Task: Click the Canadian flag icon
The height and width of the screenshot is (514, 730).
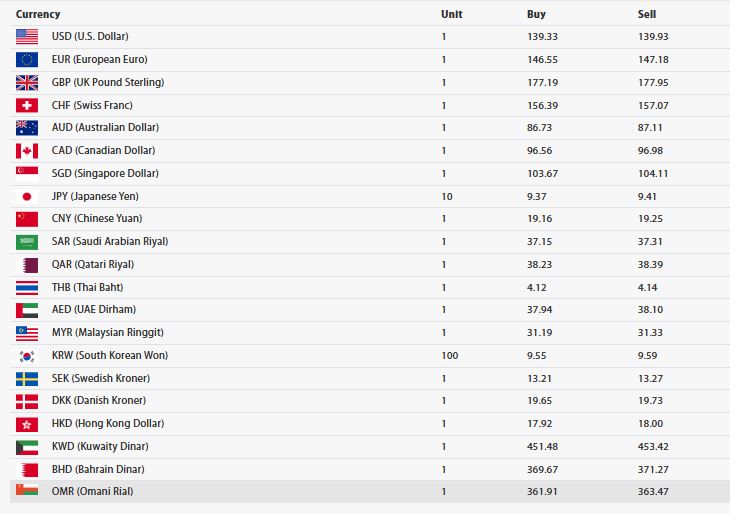Action: tap(27, 150)
